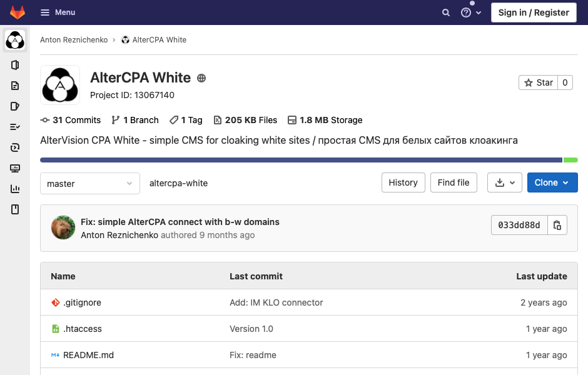Click the Find file button
Screen dimensions: 588x375
coord(454,182)
